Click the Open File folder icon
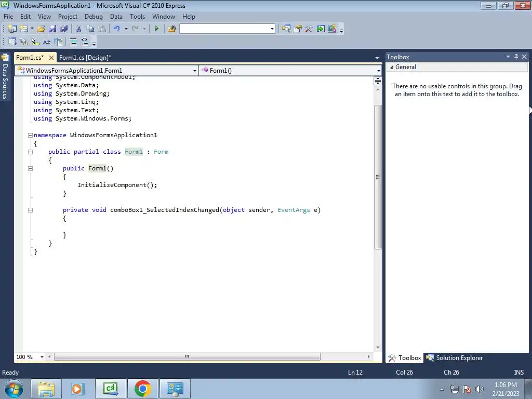The image size is (532, 399). (x=41, y=29)
